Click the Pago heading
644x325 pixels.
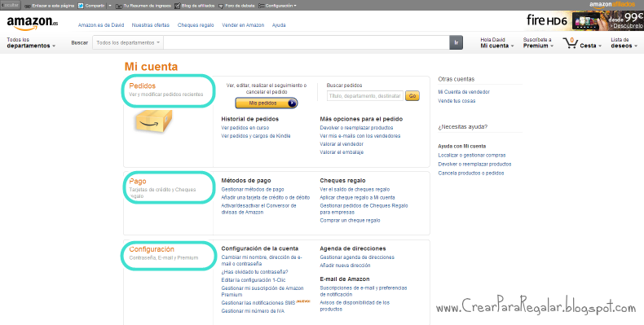pos(138,182)
